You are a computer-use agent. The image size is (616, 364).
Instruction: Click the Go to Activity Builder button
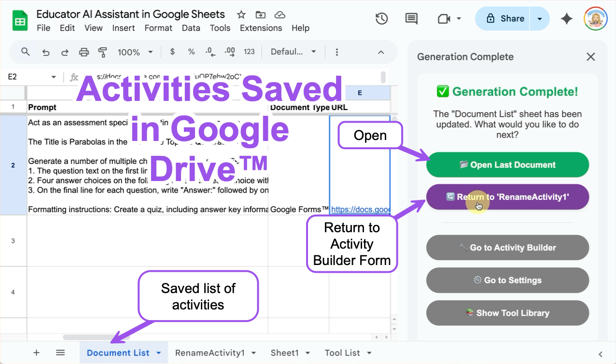[507, 248]
